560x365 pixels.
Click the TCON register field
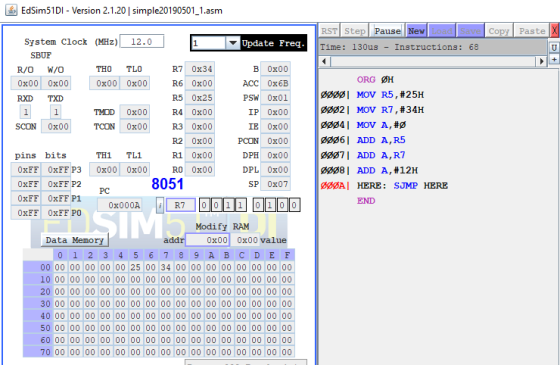click(135, 126)
